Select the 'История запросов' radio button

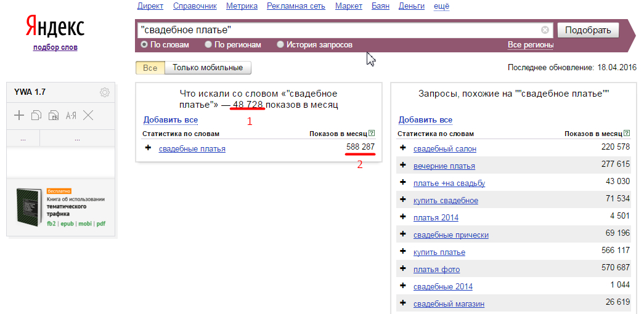(281, 45)
